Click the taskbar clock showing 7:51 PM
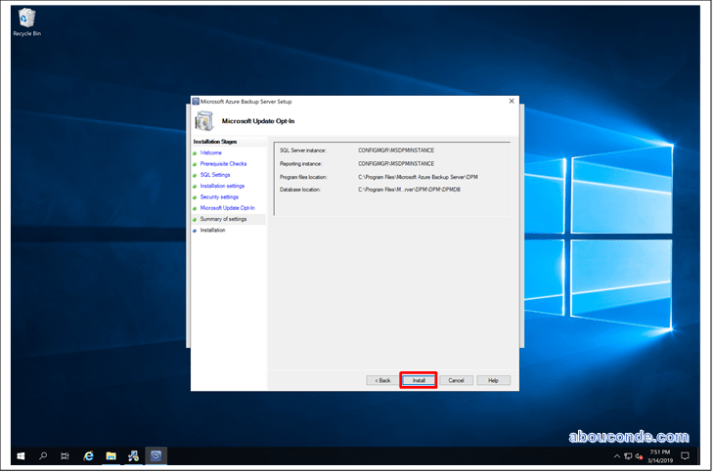Viewport: 714px width, 472px height. pos(660,456)
